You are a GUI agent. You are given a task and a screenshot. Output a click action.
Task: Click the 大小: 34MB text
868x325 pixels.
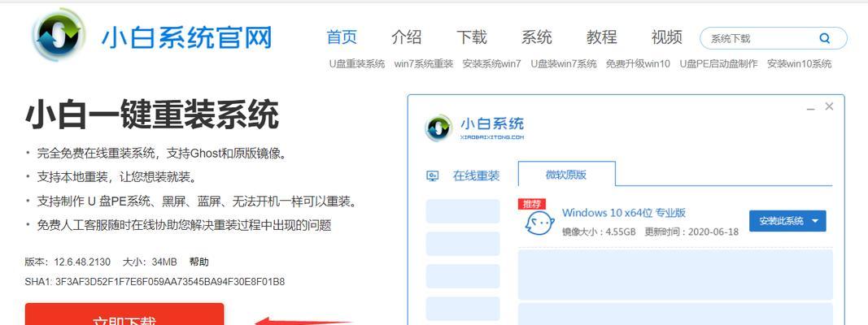(150, 262)
